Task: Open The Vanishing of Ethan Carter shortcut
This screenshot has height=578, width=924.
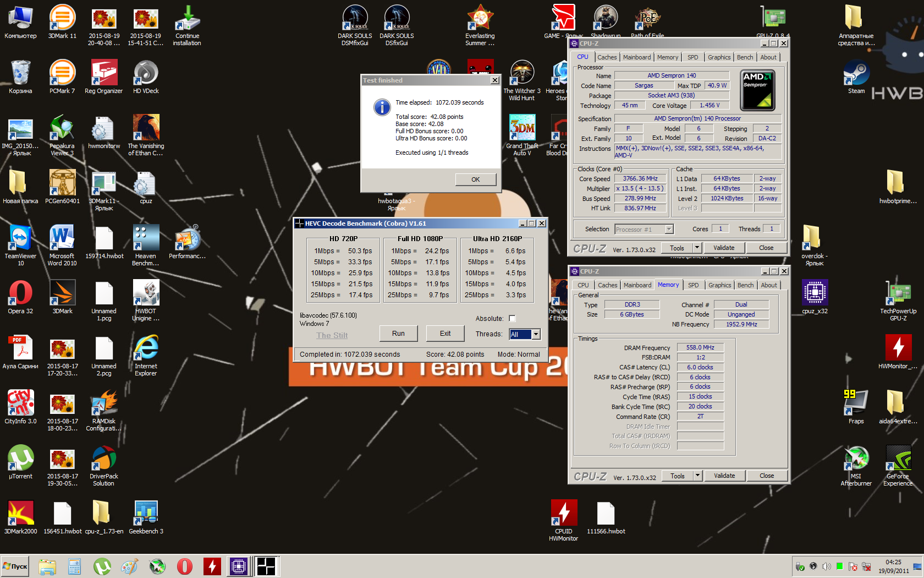Action: [x=146, y=135]
